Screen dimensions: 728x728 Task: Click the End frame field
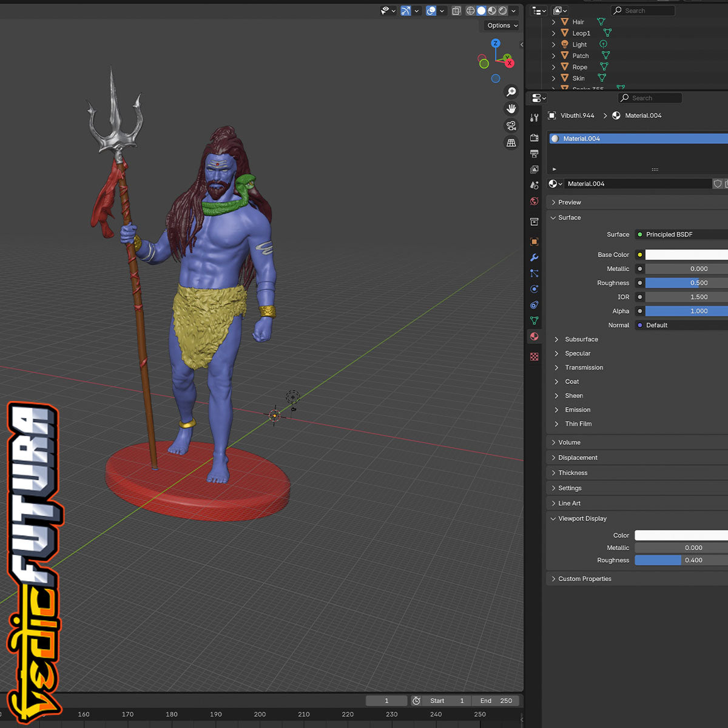pyautogui.click(x=496, y=701)
